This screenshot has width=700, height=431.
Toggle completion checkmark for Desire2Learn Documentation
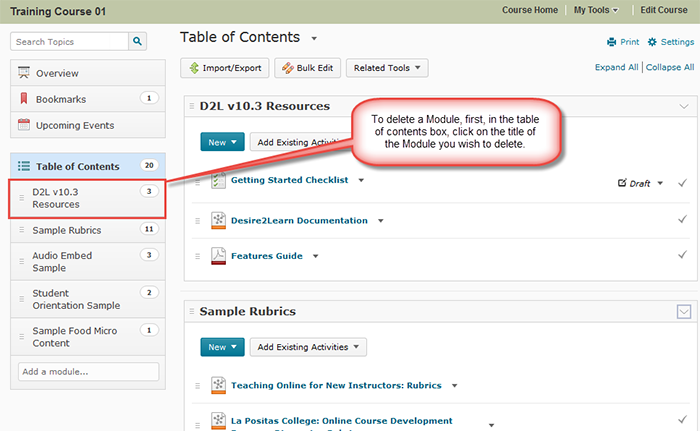tap(682, 220)
